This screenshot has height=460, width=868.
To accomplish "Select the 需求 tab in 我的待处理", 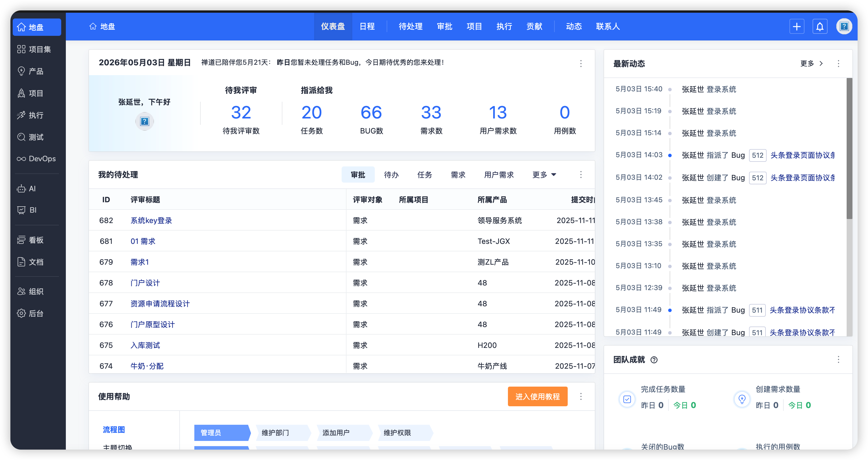I will coord(458,175).
